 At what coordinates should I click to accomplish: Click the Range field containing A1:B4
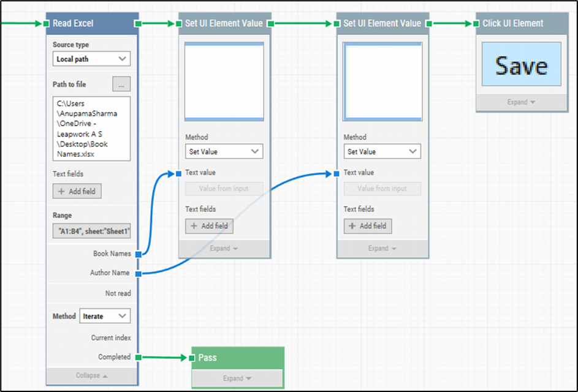[x=91, y=230]
